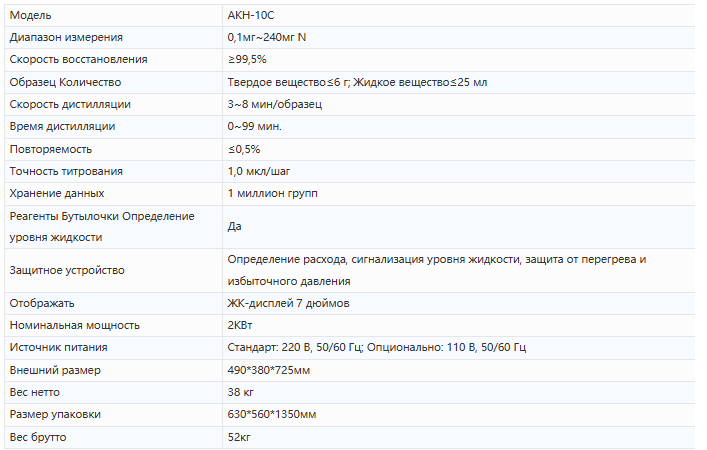Select the "Защитное устройство" row label
This screenshot has height=450, width=707.
[x=67, y=271]
